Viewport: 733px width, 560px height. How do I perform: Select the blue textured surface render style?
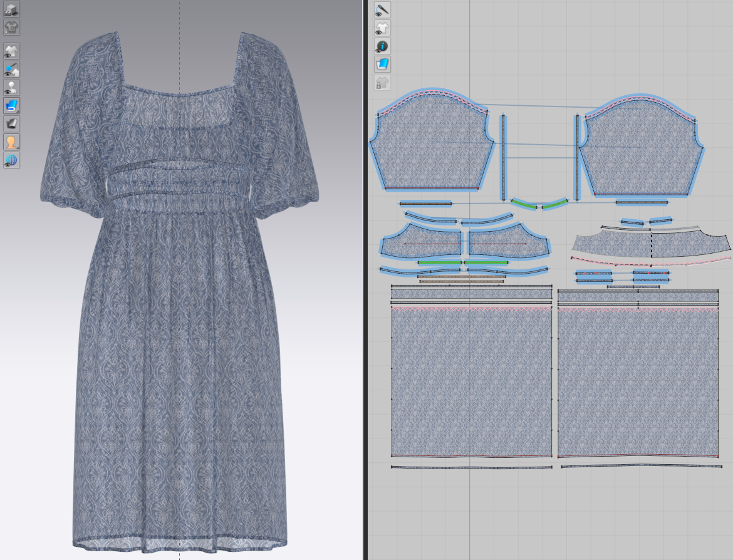point(11,106)
